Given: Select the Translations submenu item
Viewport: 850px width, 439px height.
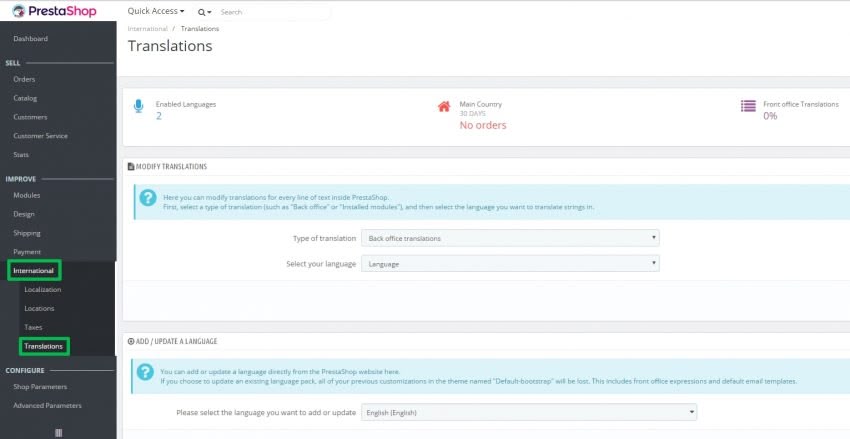Looking at the screenshot, I should click(43, 346).
